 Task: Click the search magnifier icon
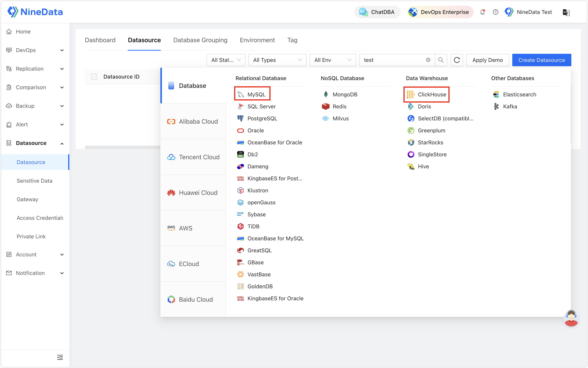pos(441,60)
